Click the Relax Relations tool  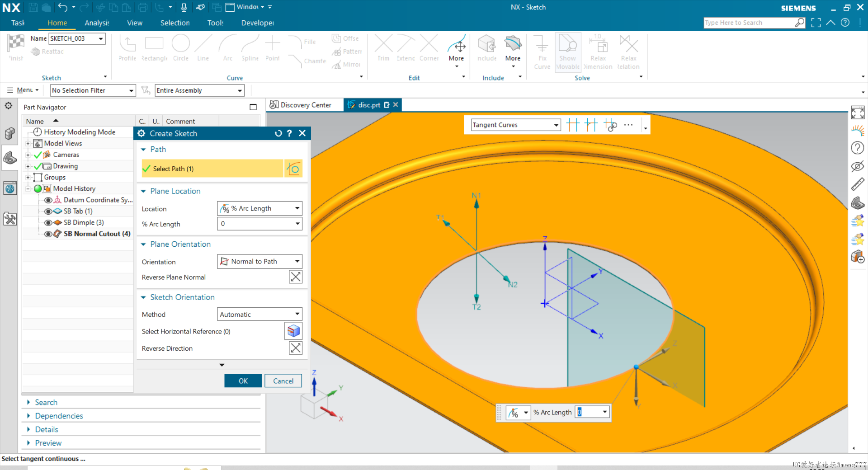[628, 52]
